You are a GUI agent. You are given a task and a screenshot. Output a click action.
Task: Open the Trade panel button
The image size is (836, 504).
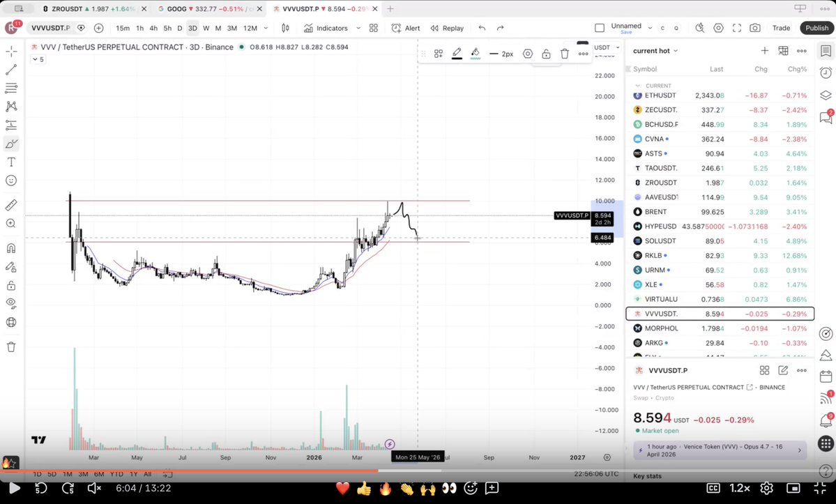781,28
